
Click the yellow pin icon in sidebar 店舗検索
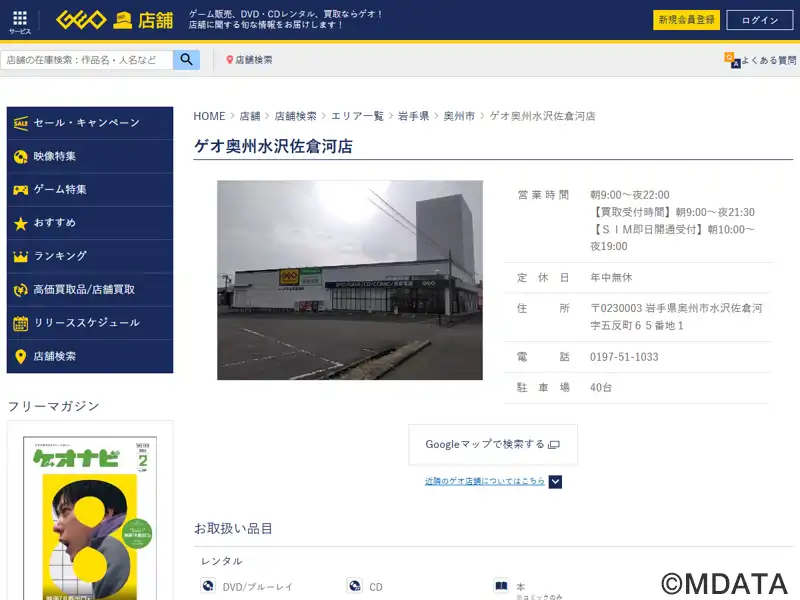pyautogui.click(x=20, y=356)
